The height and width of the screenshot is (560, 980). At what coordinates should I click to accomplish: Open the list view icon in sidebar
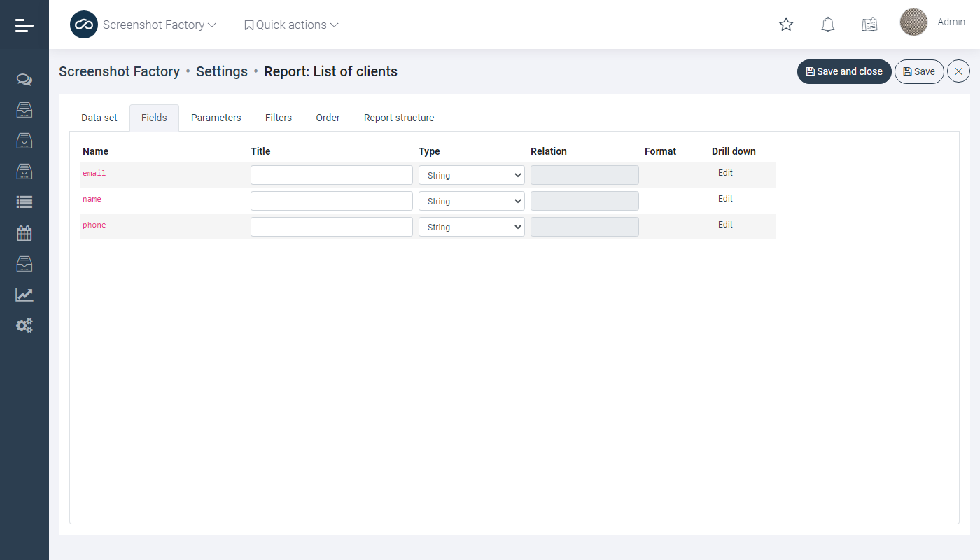[x=24, y=202]
